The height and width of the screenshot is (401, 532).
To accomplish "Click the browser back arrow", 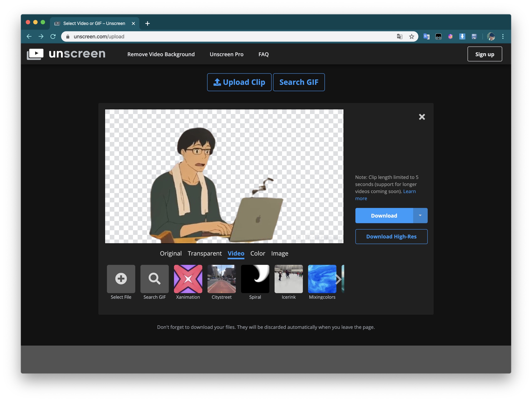I will (x=29, y=37).
